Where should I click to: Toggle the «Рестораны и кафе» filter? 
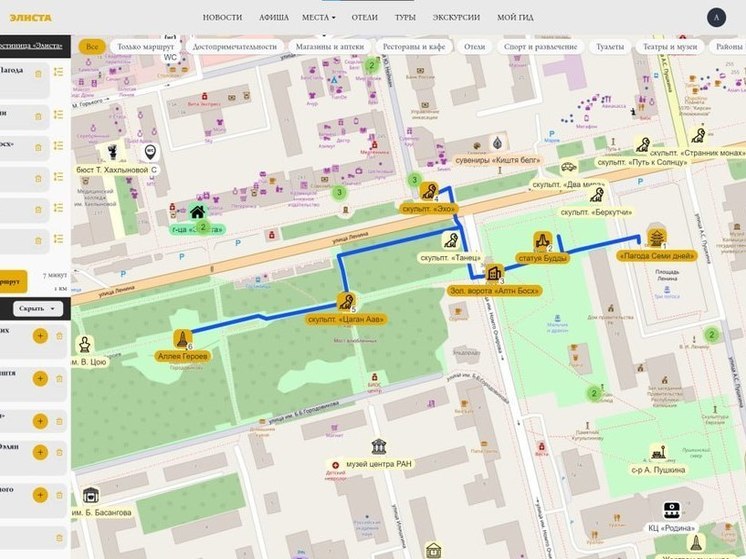412,47
